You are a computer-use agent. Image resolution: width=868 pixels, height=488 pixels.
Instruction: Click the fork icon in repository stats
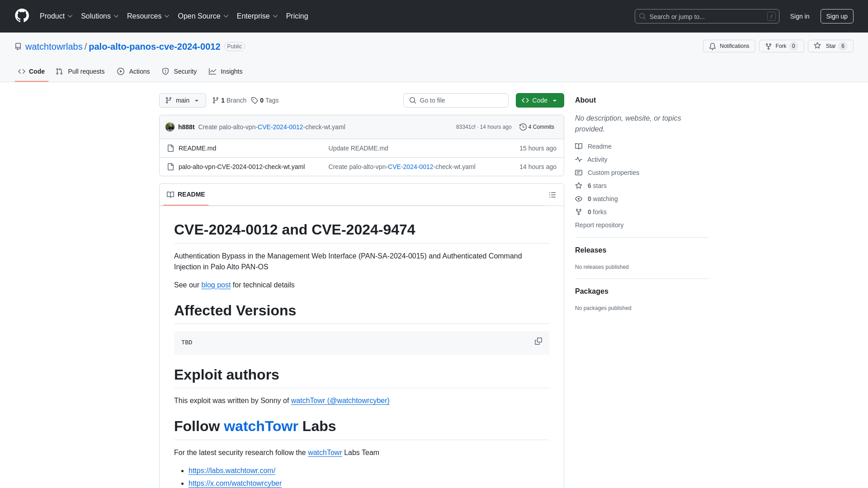pos(578,212)
